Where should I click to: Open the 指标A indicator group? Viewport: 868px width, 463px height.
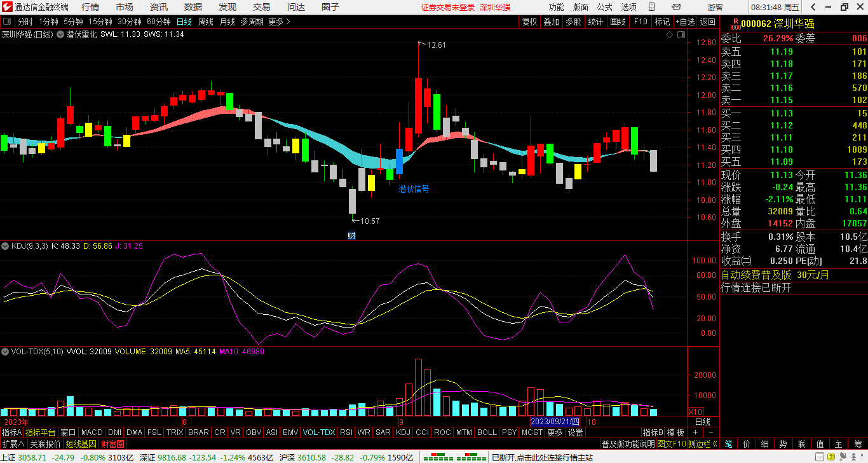(11, 432)
